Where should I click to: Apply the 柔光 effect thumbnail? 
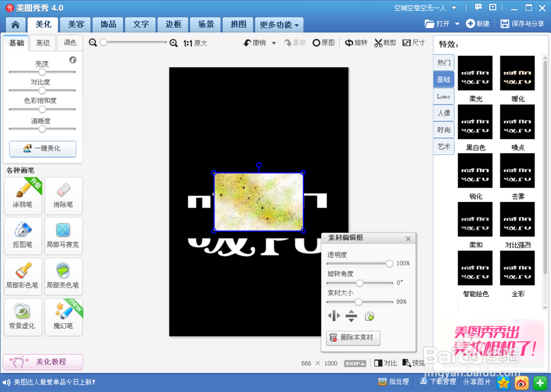[x=475, y=73]
